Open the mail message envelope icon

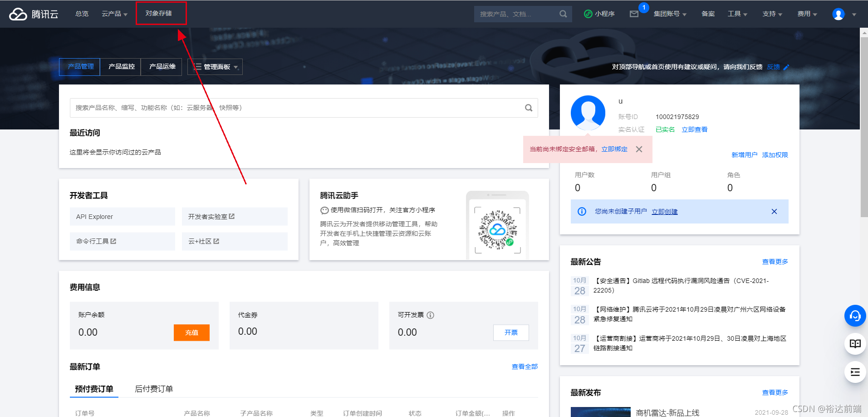click(x=634, y=14)
